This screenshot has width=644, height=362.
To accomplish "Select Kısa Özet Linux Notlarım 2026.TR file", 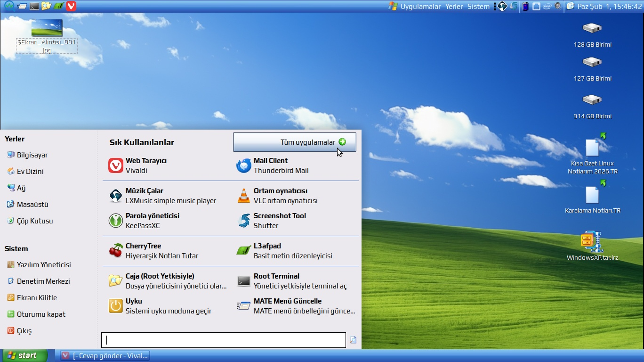I will coord(593,154).
